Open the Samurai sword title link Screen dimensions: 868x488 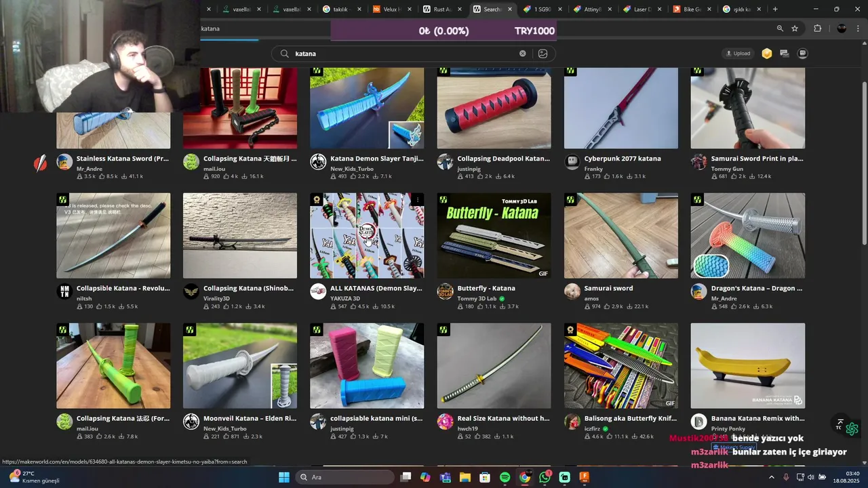608,288
